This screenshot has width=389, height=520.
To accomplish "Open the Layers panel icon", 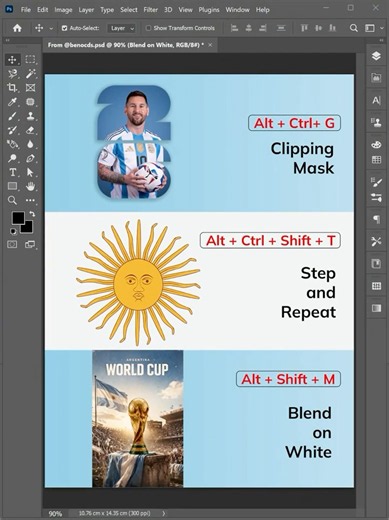I will [376, 56].
